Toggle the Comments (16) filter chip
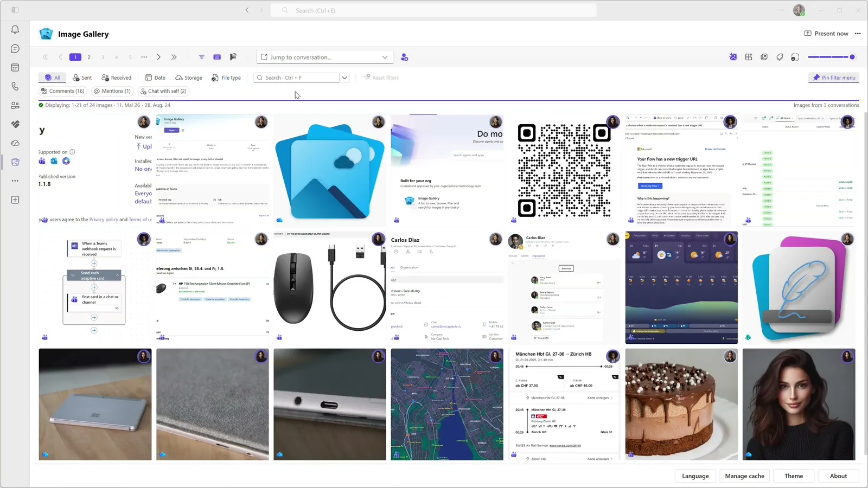 (x=63, y=91)
